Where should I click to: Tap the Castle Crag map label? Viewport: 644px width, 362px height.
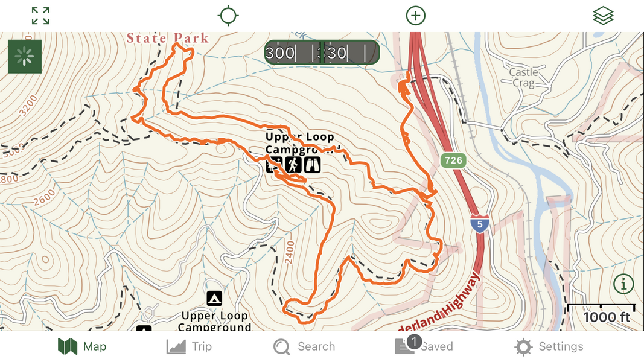[523, 77]
